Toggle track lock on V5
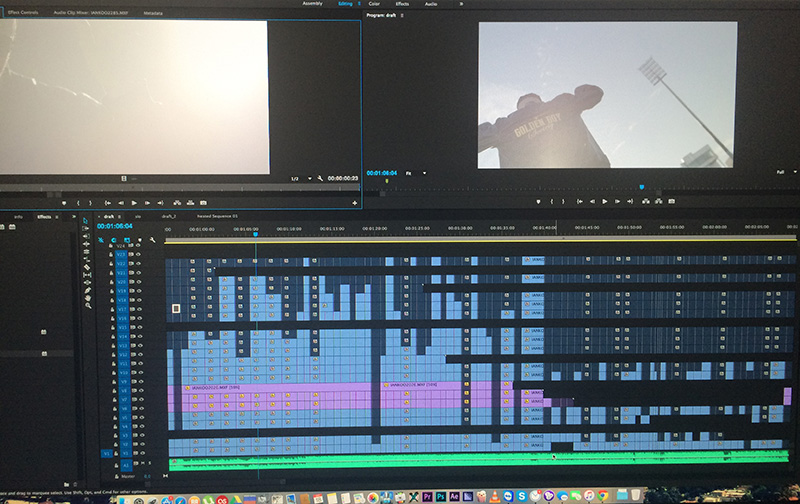This screenshot has height=504, width=800. click(x=115, y=418)
